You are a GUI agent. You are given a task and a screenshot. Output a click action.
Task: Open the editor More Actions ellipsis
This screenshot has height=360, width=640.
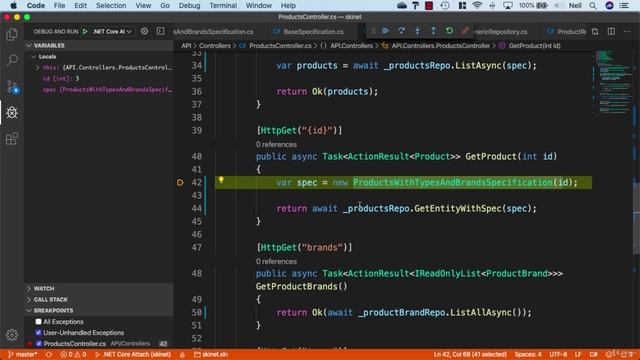pyautogui.click(x=627, y=31)
